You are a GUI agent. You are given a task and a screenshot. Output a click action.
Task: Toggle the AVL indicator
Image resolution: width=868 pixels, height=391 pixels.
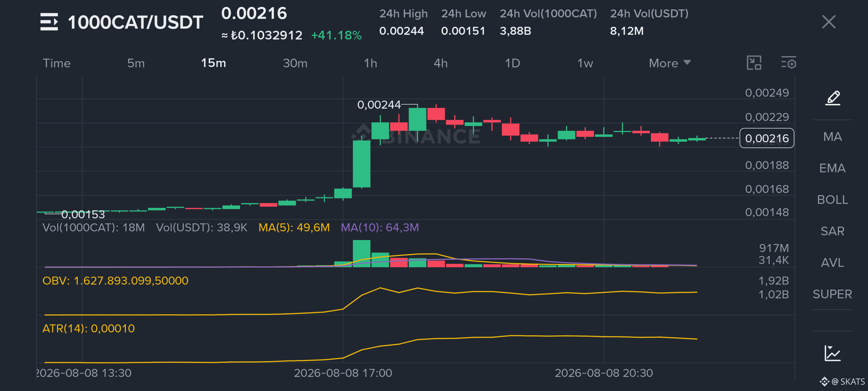pos(833,262)
